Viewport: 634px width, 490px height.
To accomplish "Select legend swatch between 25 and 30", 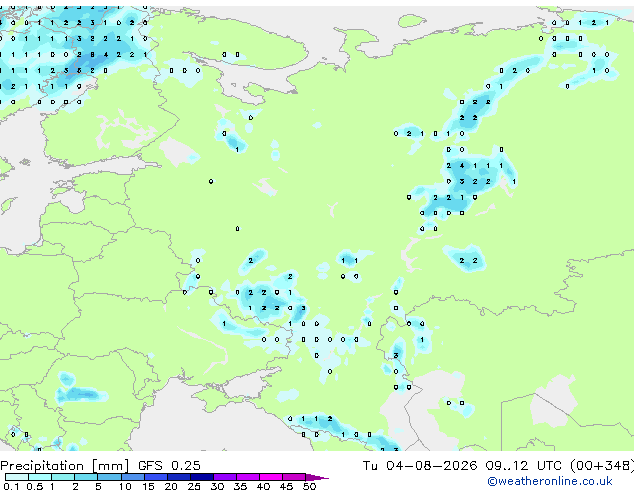I will [202, 477].
